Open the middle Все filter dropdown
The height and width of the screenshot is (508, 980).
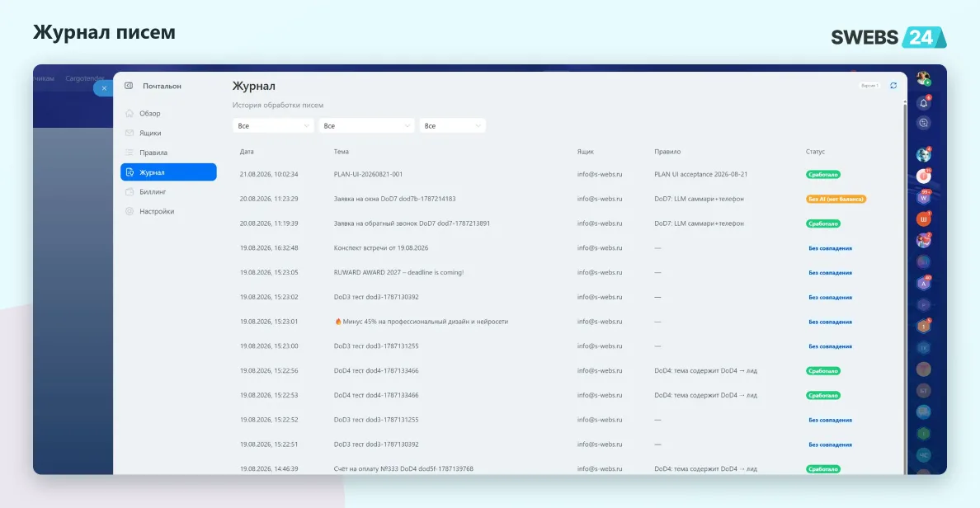[366, 125]
